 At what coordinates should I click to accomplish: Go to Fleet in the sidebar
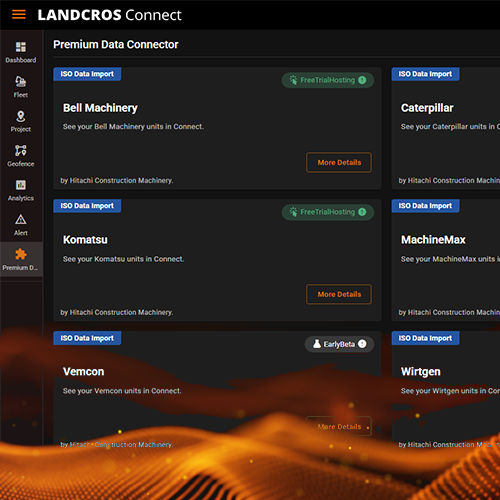21,87
